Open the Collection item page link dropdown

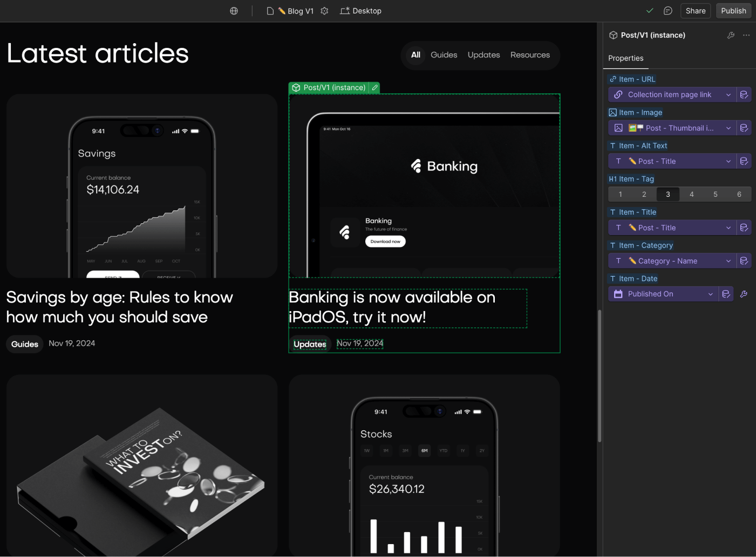672,94
